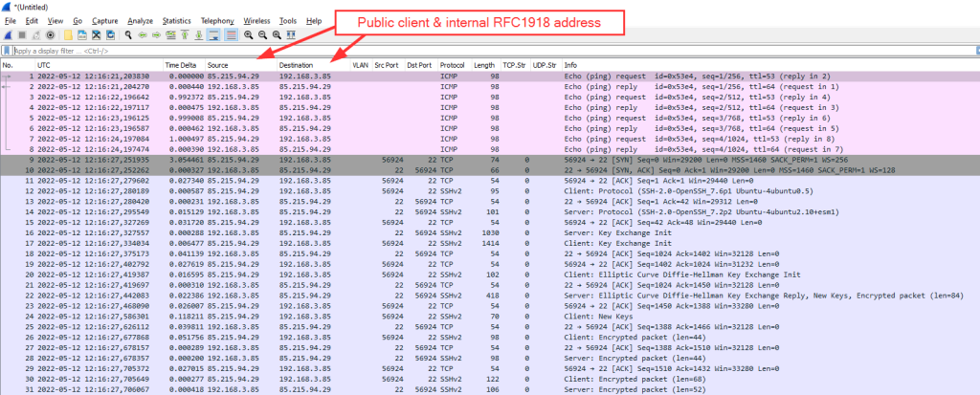
Task: Select packet 14 Server Protocol OpenSSH_7.2p2 row
Action: [x=490, y=212]
